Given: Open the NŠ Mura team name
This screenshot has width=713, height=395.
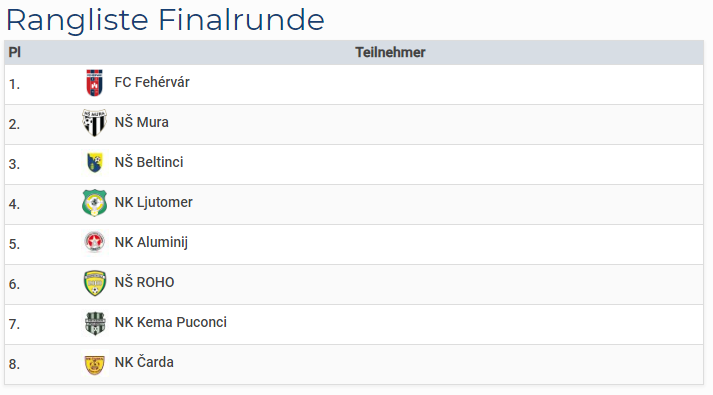Looking at the screenshot, I should (x=141, y=122).
